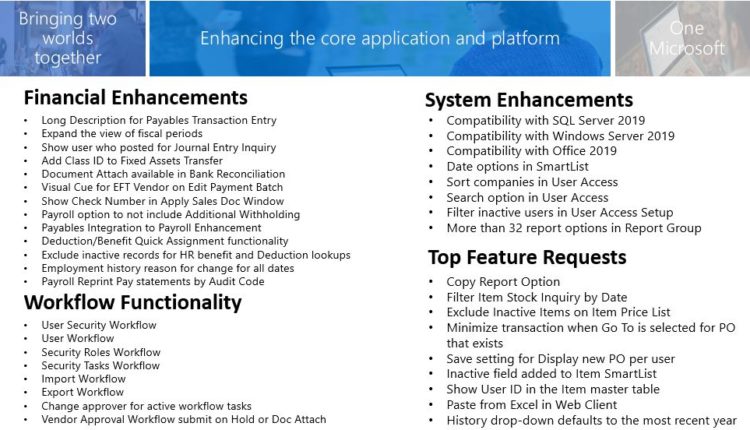
Task: Click the 'Copy Report Option' bullet
Action: point(502,283)
